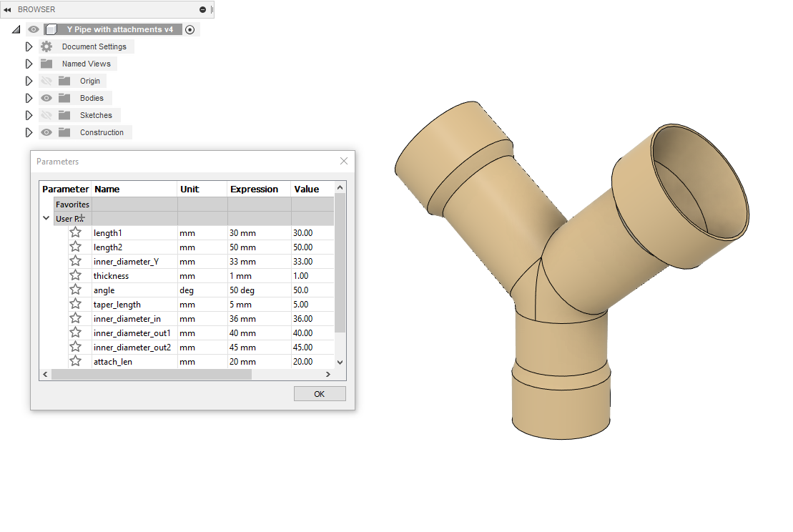The width and height of the screenshot is (793, 532).
Task: Click OK in the Parameters dialog
Action: click(x=320, y=394)
